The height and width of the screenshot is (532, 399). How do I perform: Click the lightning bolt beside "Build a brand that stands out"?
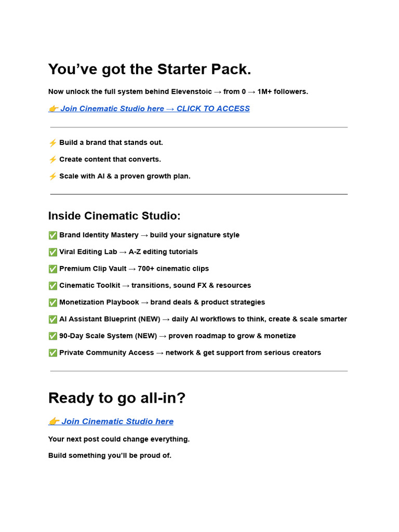coord(52,143)
